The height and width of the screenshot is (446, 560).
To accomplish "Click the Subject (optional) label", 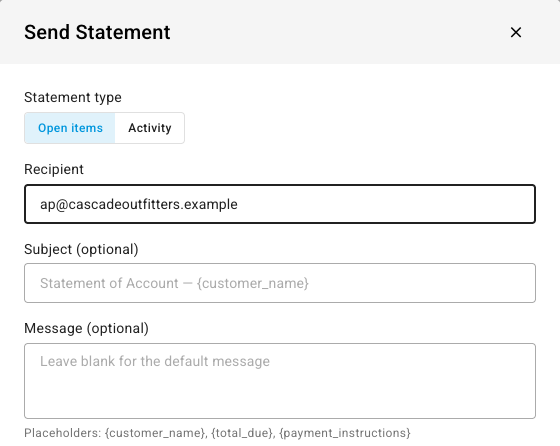I will click(81, 249).
